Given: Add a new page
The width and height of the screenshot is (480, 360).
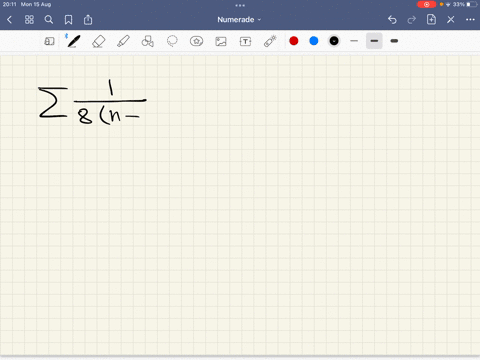Looking at the screenshot, I should (431, 19).
